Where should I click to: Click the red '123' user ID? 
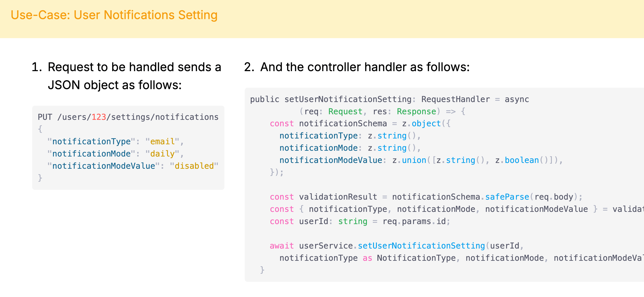click(99, 117)
